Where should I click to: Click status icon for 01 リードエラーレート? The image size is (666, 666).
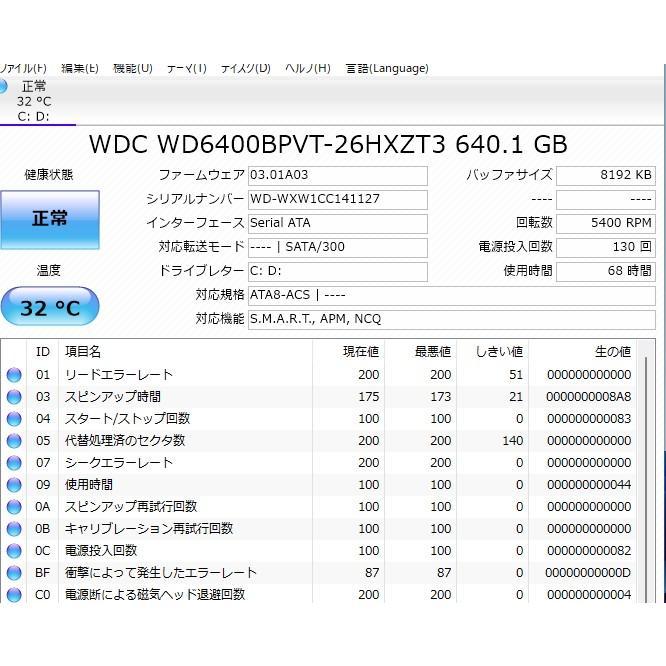click(14, 375)
